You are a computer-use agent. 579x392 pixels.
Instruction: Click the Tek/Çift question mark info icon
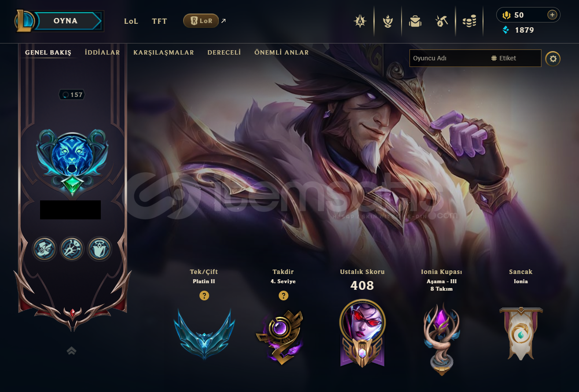[x=204, y=296]
